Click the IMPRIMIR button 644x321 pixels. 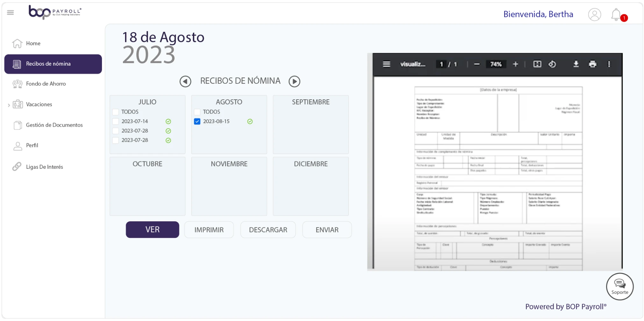pyautogui.click(x=209, y=230)
